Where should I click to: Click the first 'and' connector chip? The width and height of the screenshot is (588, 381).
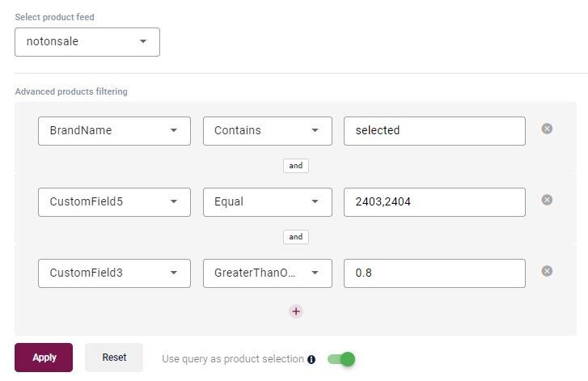click(x=296, y=166)
